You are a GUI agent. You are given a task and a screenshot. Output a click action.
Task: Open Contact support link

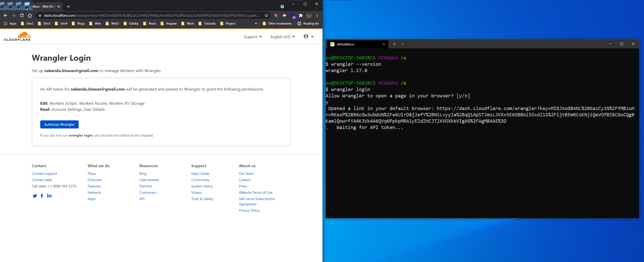tap(44, 173)
